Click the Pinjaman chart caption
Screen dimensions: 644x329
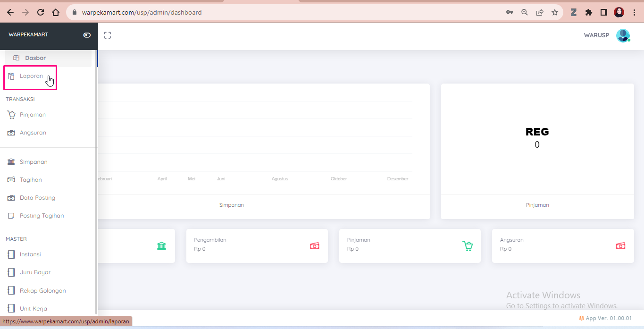pyautogui.click(x=537, y=205)
